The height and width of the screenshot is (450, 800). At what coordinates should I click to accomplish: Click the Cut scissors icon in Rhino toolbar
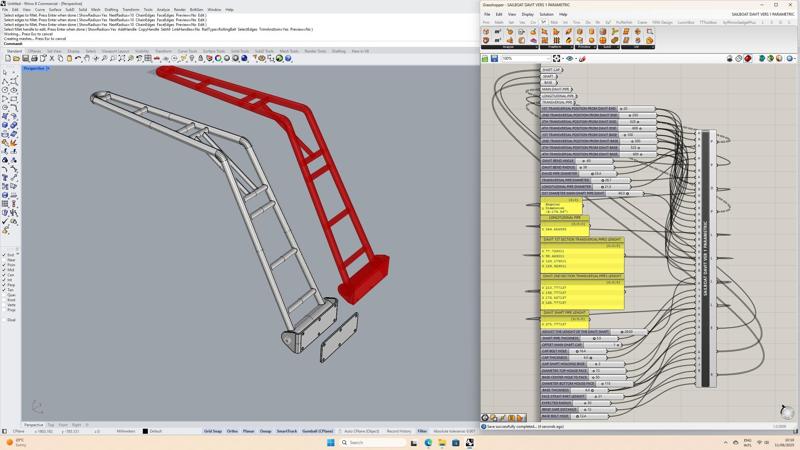tap(52, 59)
